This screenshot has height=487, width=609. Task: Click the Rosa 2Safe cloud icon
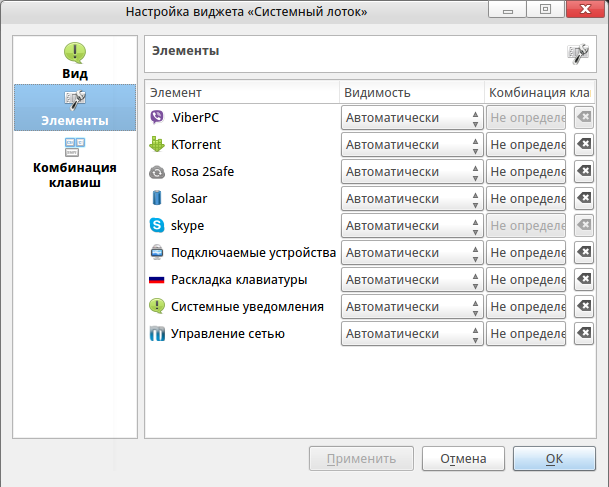pos(156,172)
